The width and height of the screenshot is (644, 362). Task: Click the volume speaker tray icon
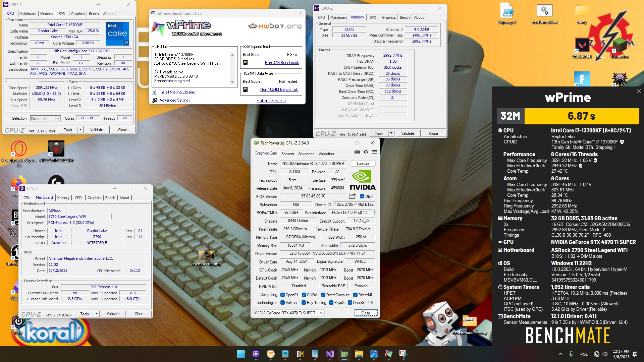605,354
